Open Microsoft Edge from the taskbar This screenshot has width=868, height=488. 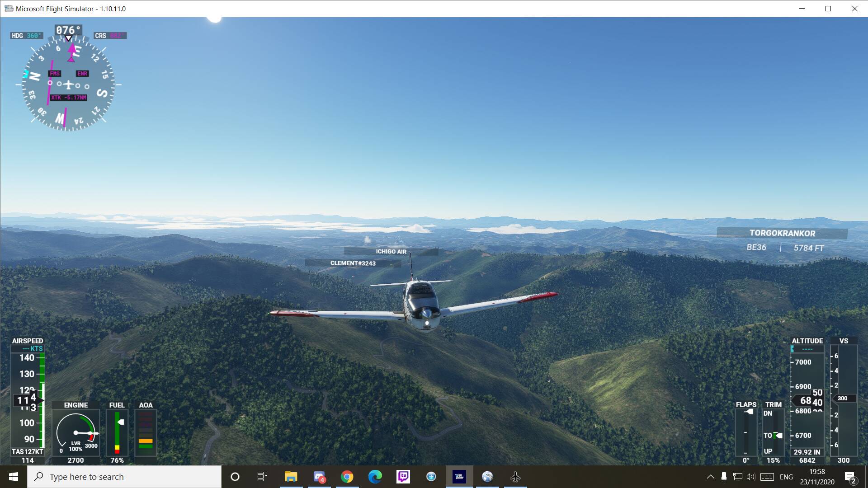point(375,477)
